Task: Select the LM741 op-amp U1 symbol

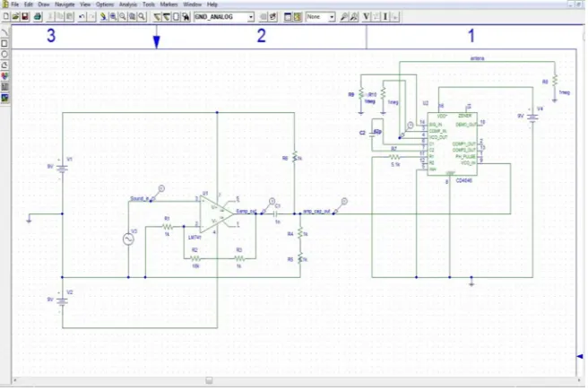Action: [216, 214]
